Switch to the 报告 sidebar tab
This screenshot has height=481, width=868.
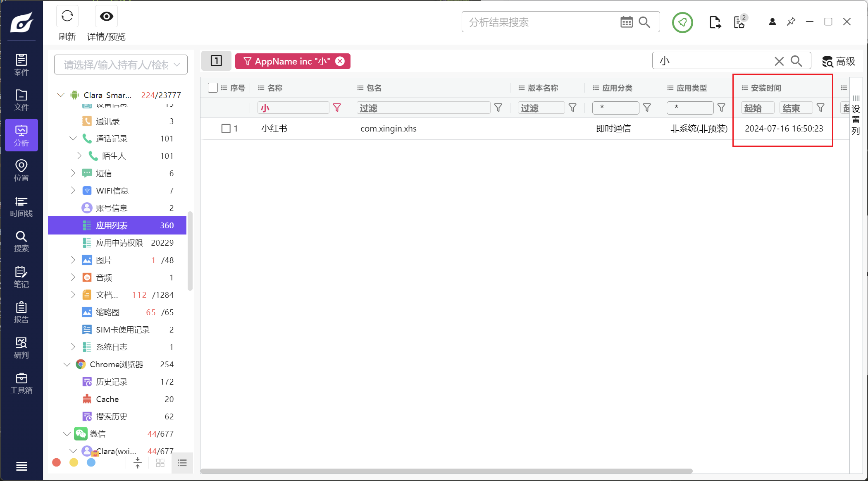pyautogui.click(x=21, y=313)
